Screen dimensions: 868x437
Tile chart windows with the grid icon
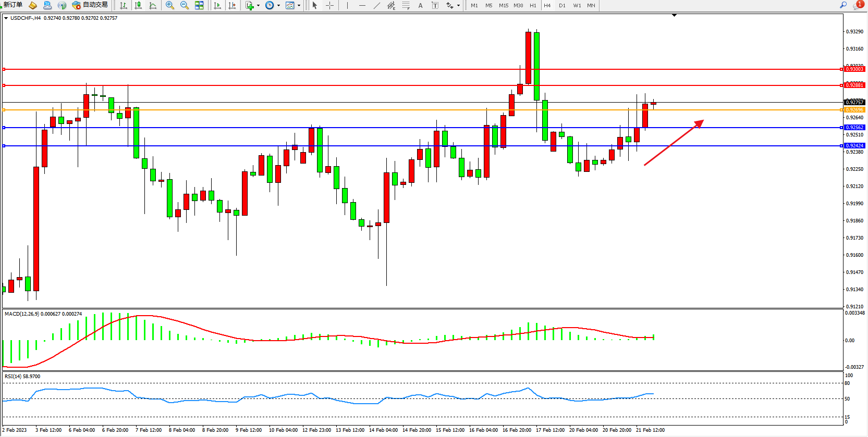(x=199, y=5)
